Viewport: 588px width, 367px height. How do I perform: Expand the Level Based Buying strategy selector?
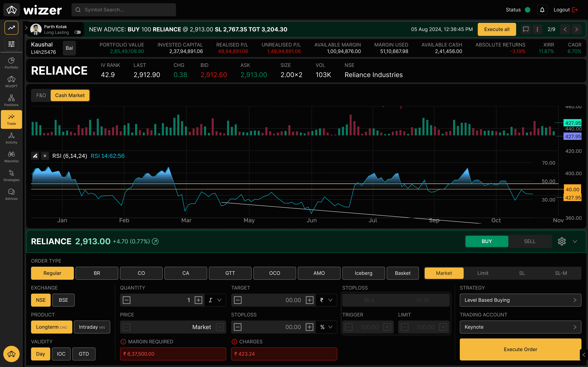point(520,300)
